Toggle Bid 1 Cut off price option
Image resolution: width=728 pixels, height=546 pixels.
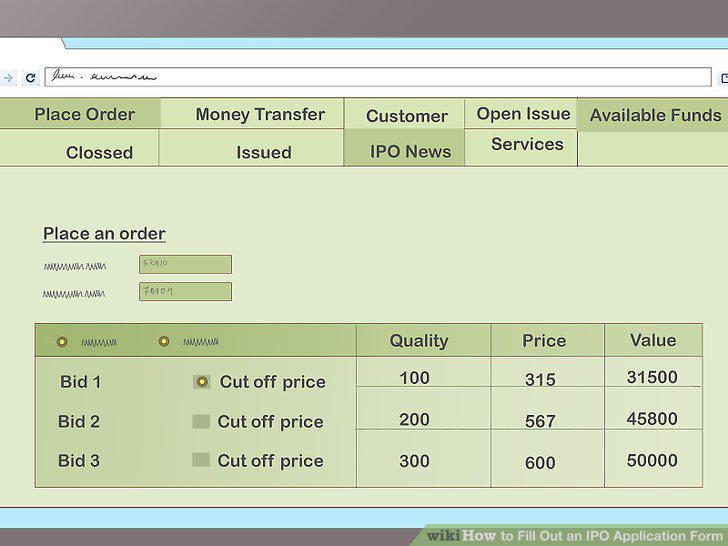pos(202,382)
